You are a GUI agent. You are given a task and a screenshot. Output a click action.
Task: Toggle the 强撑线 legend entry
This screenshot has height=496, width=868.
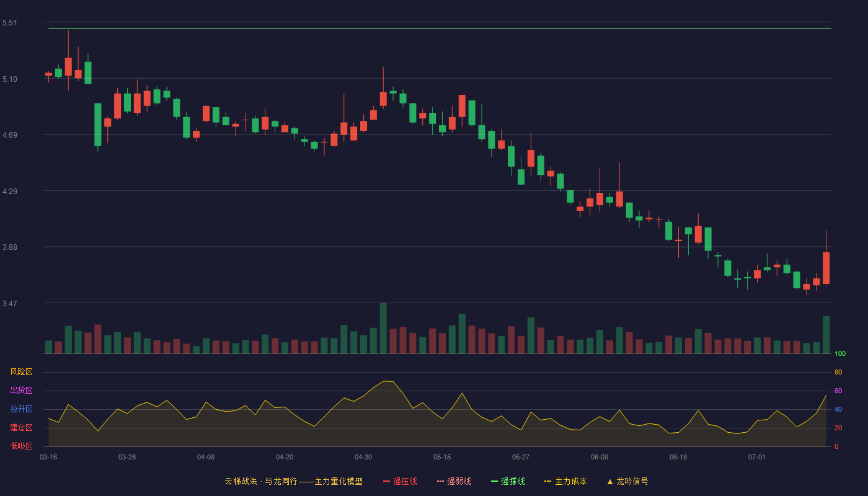pyautogui.click(x=508, y=481)
